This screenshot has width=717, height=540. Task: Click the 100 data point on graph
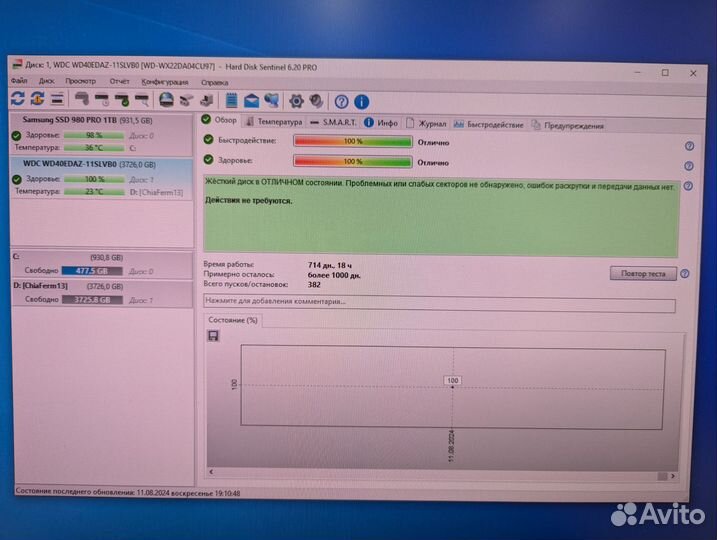point(453,380)
